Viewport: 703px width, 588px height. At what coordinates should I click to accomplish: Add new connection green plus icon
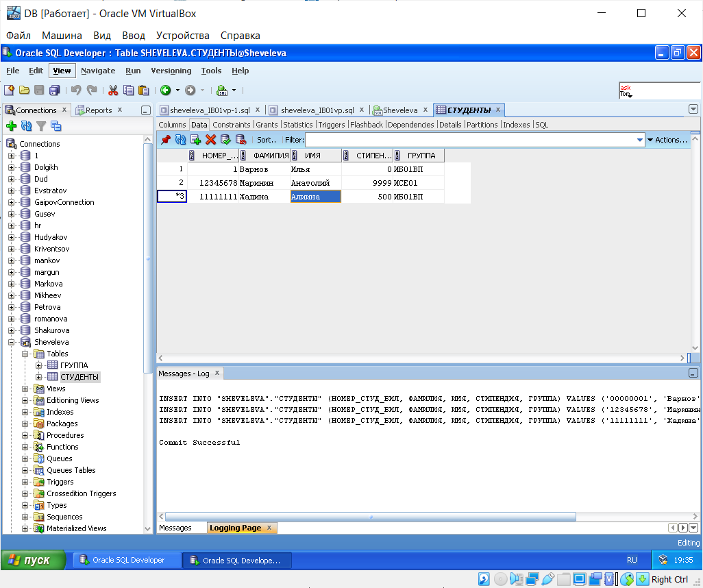tap(11, 126)
